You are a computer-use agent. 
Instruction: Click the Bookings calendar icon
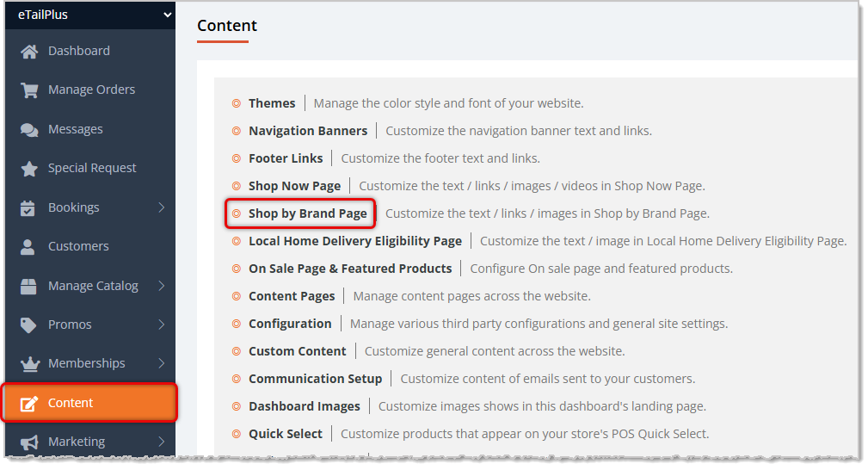point(28,207)
